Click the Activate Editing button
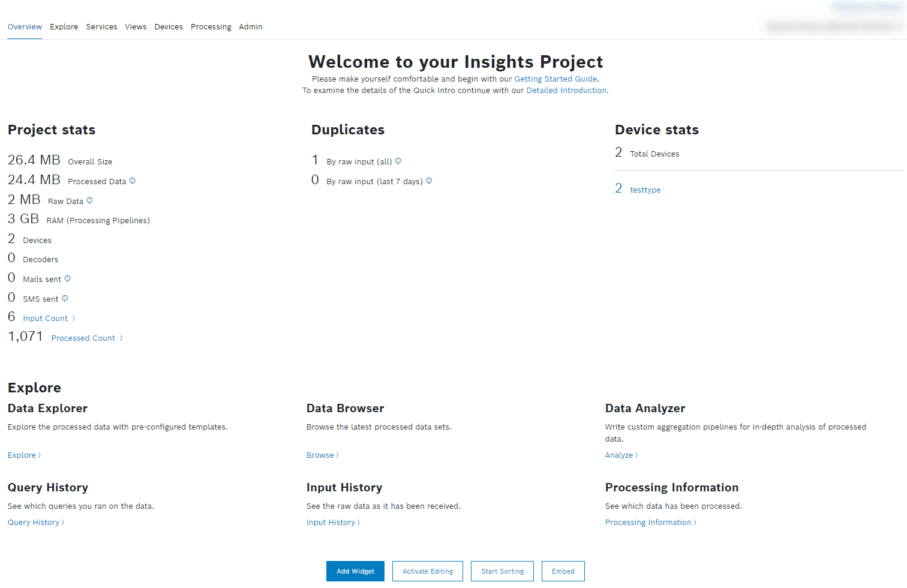The width and height of the screenshot is (907, 588). tap(428, 571)
